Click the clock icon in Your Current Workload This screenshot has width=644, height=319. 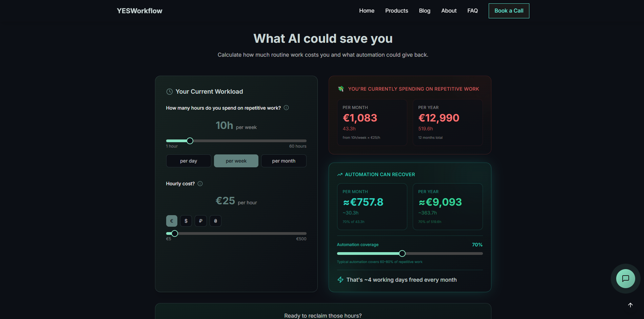(x=169, y=91)
